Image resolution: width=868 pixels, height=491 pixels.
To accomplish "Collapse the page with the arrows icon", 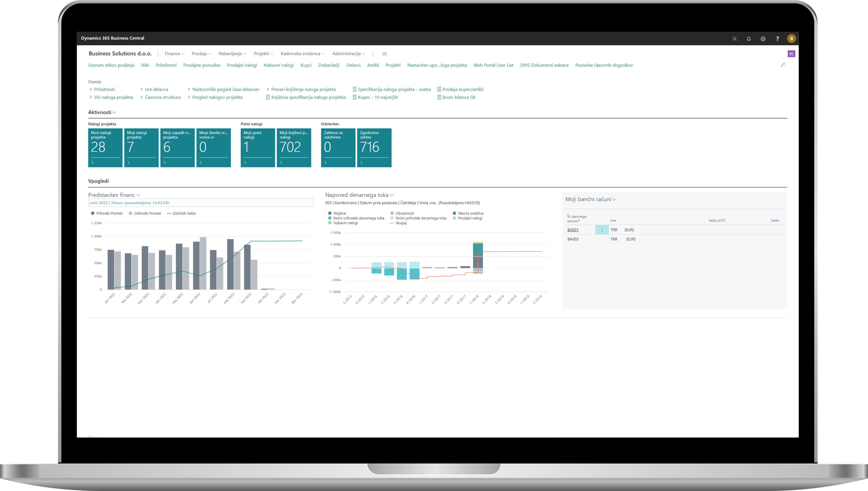I will click(x=783, y=65).
